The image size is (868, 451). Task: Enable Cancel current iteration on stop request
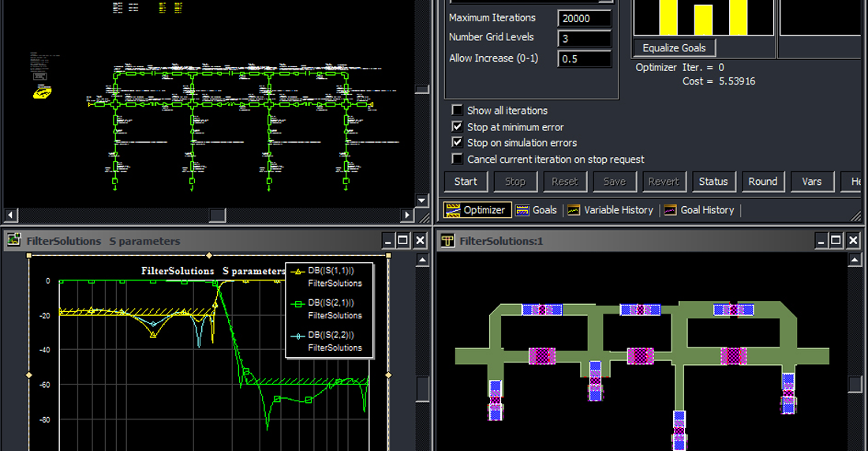pyautogui.click(x=457, y=159)
